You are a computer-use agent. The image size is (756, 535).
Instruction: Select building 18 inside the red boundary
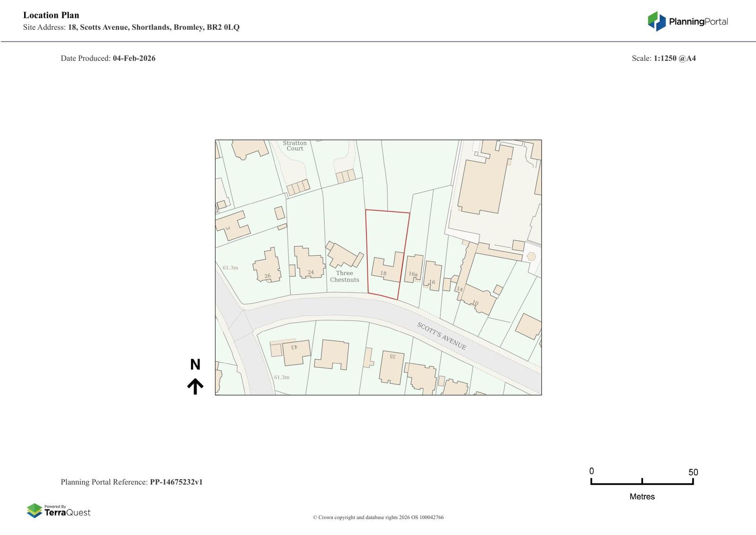(x=387, y=268)
